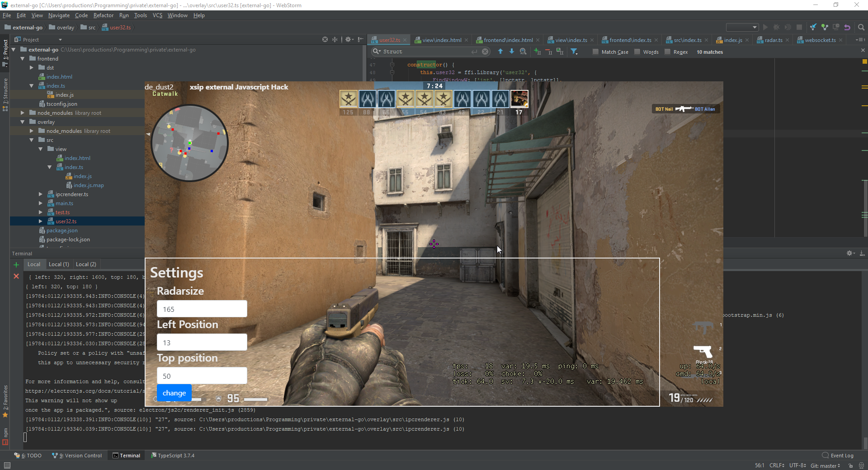Toggle the Match Case checkbox
The image size is (868, 470).
point(595,52)
